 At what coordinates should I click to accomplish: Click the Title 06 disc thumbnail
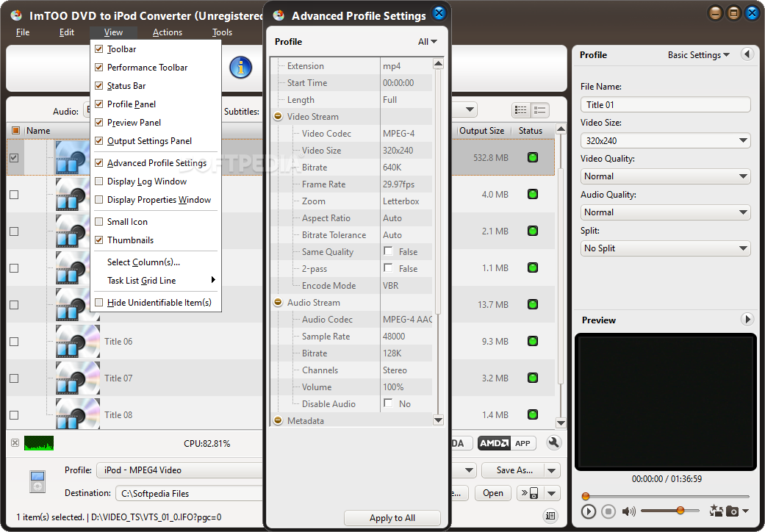[78, 342]
